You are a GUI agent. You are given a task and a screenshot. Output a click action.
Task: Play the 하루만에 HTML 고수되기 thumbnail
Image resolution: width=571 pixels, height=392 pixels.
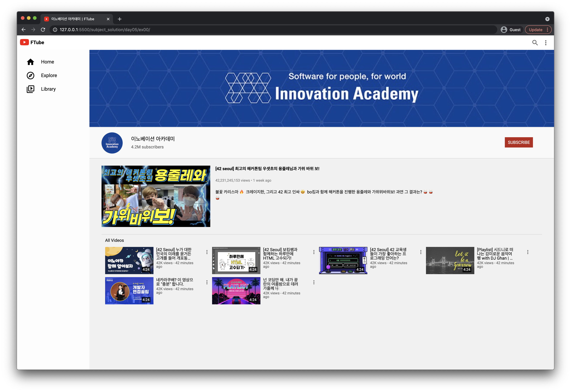236,260
